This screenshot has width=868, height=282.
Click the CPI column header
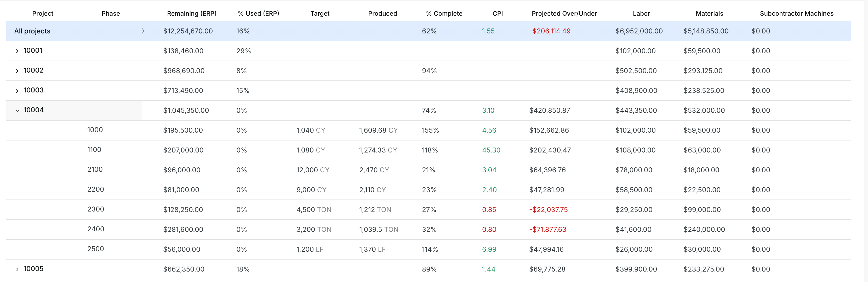coord(498,14)
